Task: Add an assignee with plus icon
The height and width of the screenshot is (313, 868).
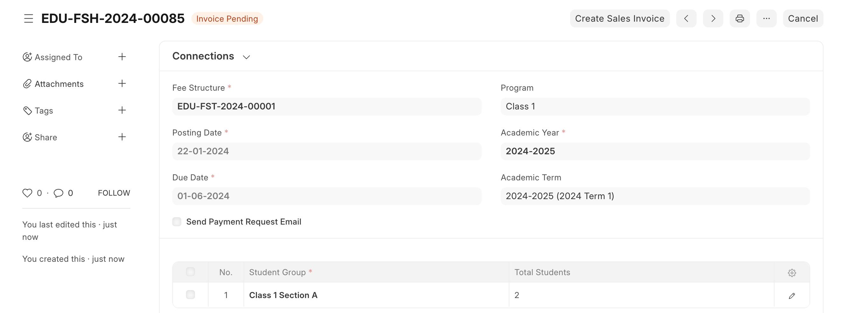Action: coord(122,57)
